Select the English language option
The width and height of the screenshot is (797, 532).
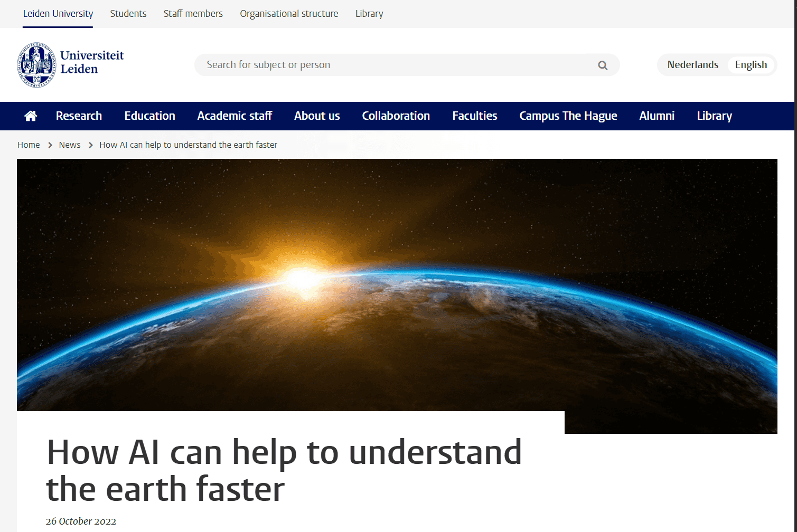pyautogui.click(x=751, y=64)
